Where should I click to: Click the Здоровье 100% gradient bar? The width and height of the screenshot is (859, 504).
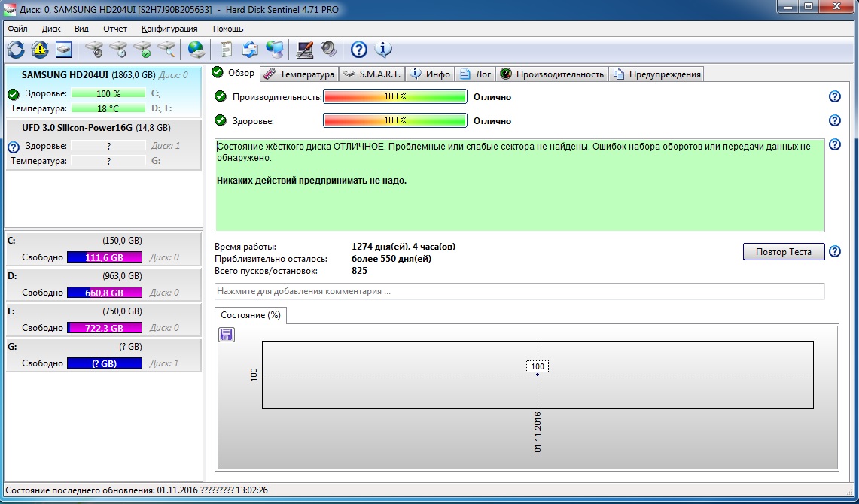(x=394, y=120)
